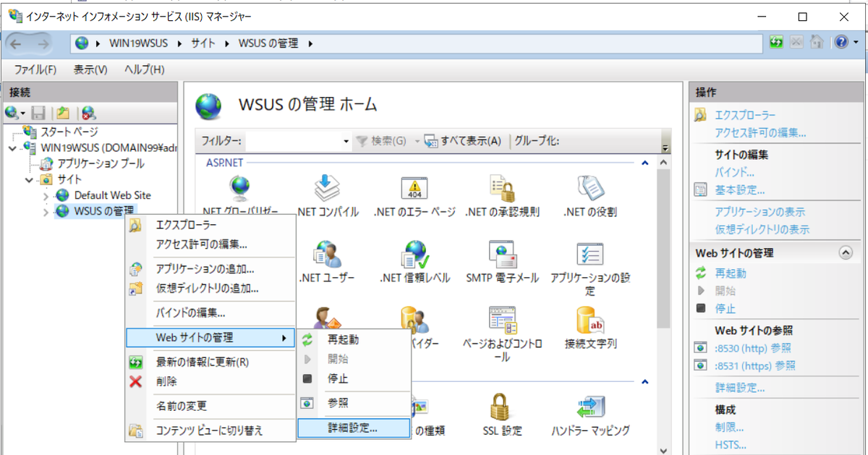The height and width of the screenshot is (455, 868).
Task: Expand the Default Web Site node
Action: 46,196
